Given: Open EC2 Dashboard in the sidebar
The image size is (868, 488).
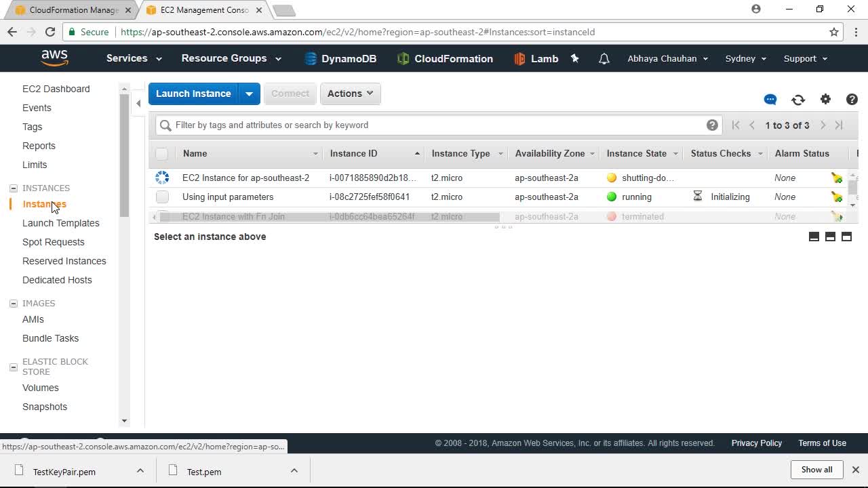Looking at the screenshot, I should (56, 89).
